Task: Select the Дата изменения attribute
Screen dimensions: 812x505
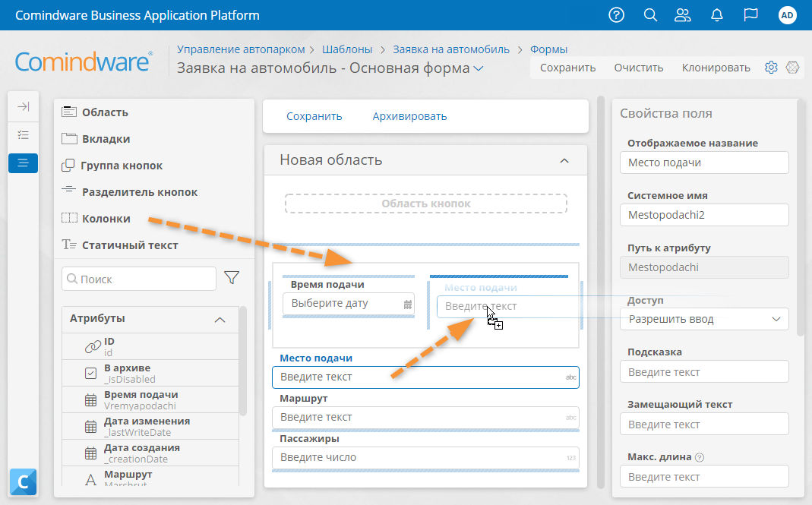Action: [x=150, y=426]
